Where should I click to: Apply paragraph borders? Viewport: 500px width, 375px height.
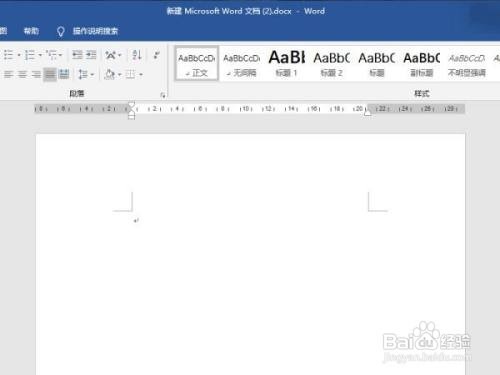pyautogui.click(x=131, y=74)
